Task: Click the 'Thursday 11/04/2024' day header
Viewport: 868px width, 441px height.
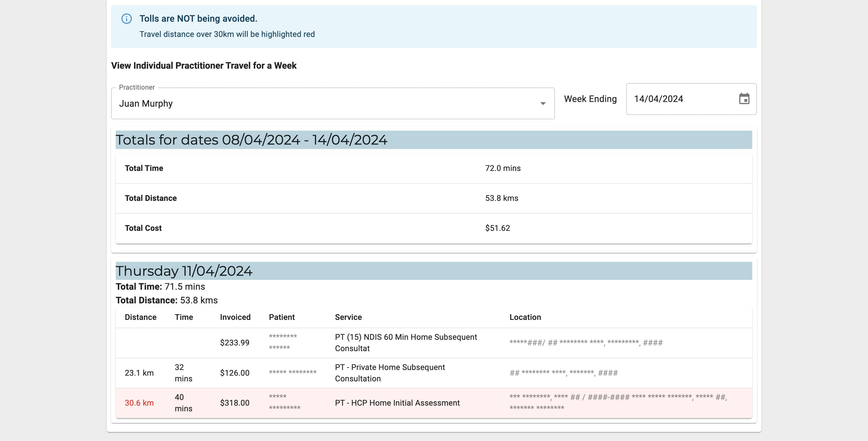Action: coord(434,271)
